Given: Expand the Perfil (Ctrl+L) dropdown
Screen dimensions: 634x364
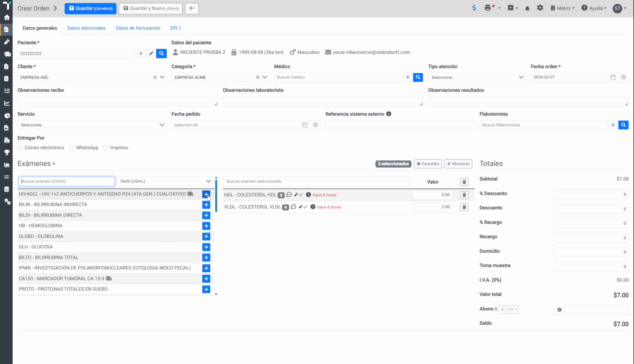Looking at the screenshot, I should [x=165, y=181].
